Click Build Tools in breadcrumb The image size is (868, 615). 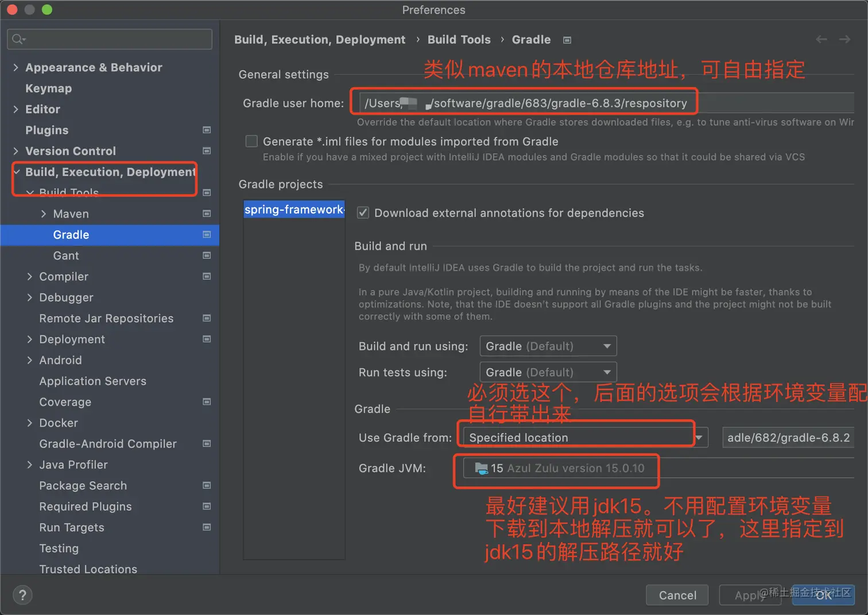[x=459, y=40]
